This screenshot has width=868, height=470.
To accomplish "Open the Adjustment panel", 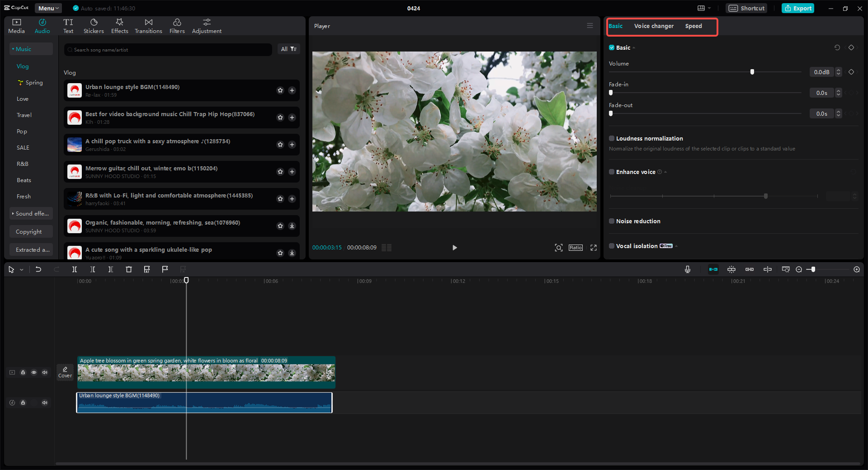I will pos(207,26).
